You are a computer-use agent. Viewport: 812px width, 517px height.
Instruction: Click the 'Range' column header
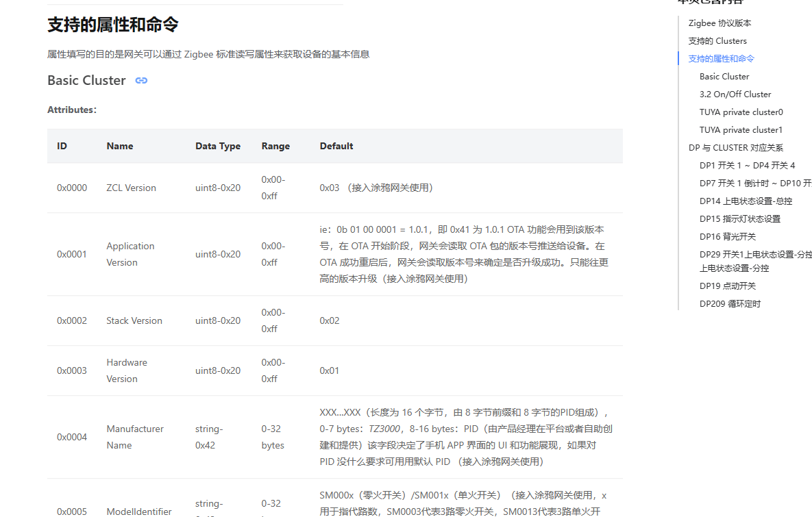pos(275,146)
